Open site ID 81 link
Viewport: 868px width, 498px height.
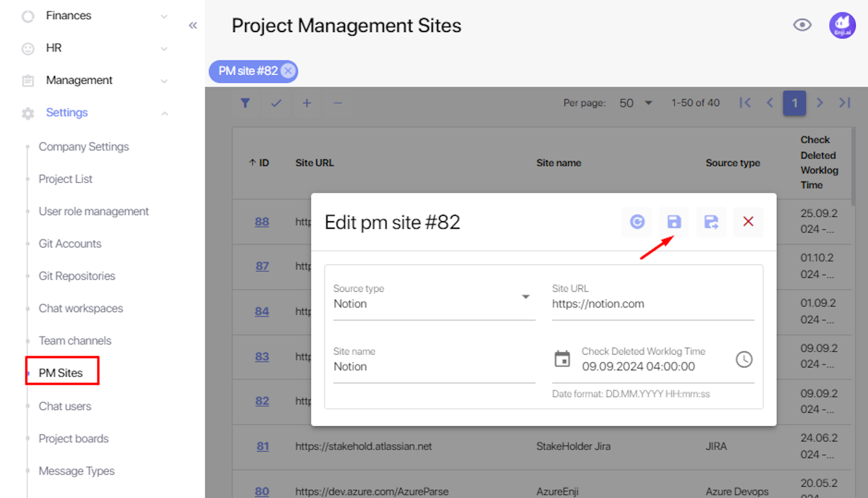[x=262, y=446]
